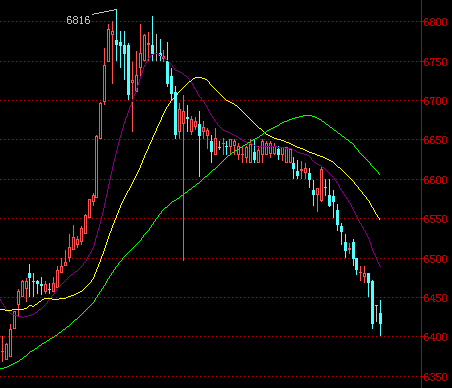Select the end of the purple moving average line

[380, 266]
